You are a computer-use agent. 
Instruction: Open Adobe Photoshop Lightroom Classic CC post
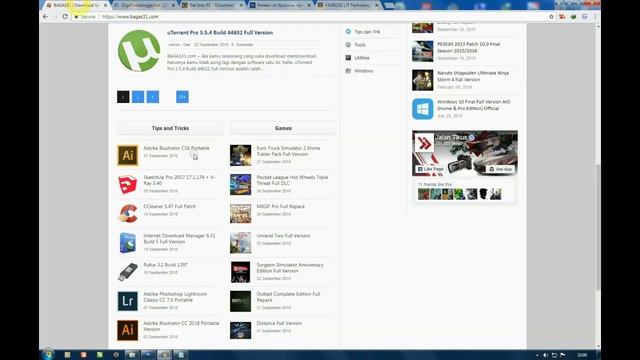[x=175, y=297]
